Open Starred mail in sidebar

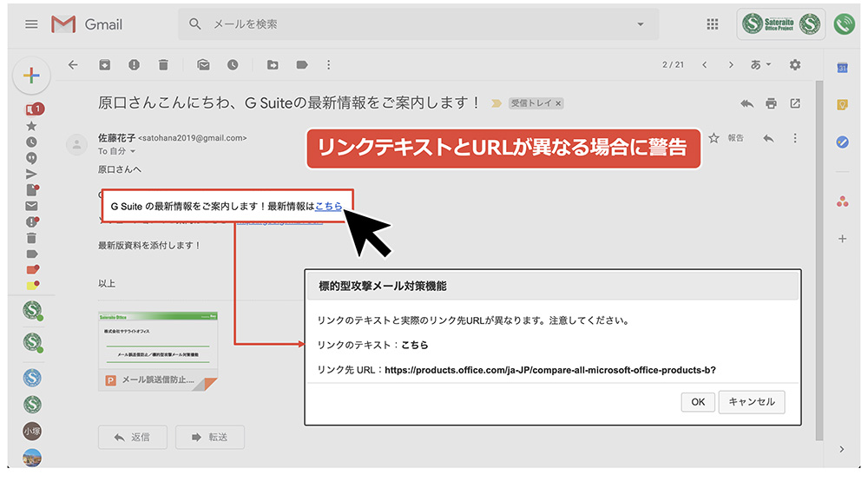(31, 126)
